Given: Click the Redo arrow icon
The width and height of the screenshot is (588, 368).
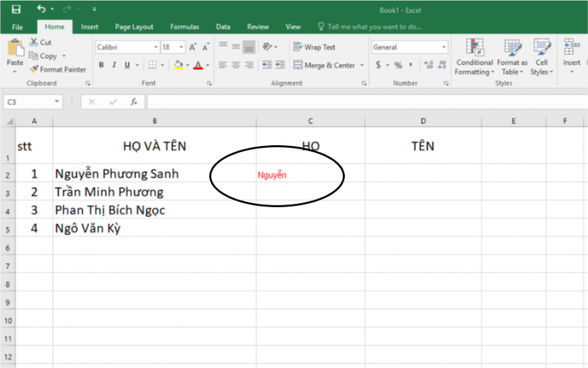Looking at the screenshot, I should [67, 9].
